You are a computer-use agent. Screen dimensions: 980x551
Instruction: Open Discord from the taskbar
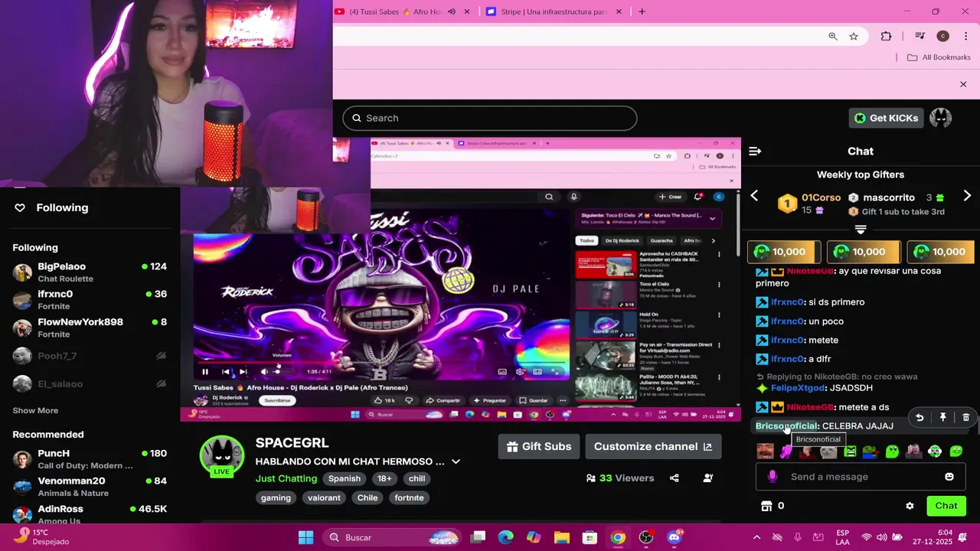pos(675,537)
